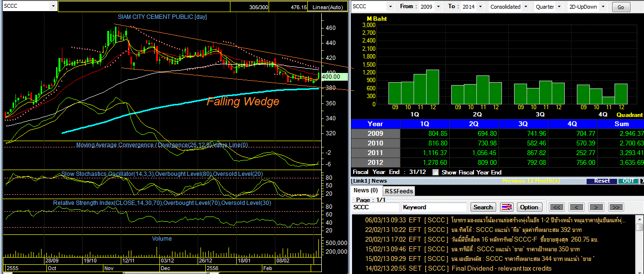Switch news language with the flag icon
Viewport: 644px width, 274px height.
coord(506,207)
